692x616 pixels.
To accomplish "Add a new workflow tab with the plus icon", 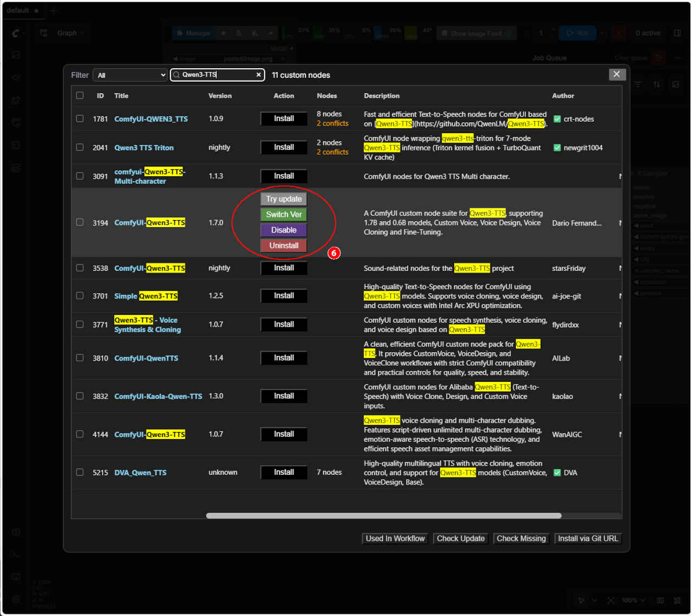I will tap(53, 10).
